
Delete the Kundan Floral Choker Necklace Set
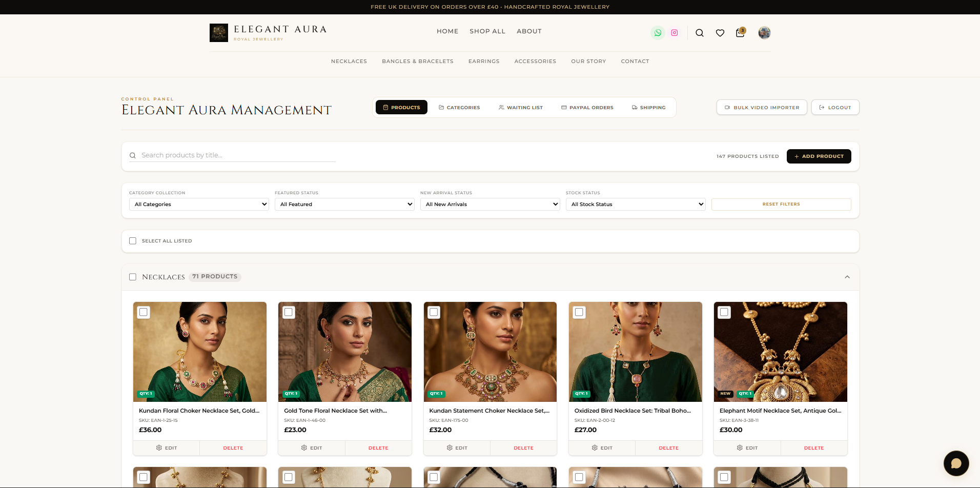(233, 448)
